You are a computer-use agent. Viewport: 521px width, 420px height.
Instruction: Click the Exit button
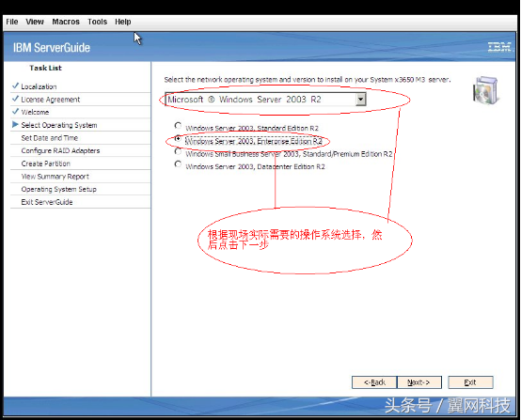(470, 382)
